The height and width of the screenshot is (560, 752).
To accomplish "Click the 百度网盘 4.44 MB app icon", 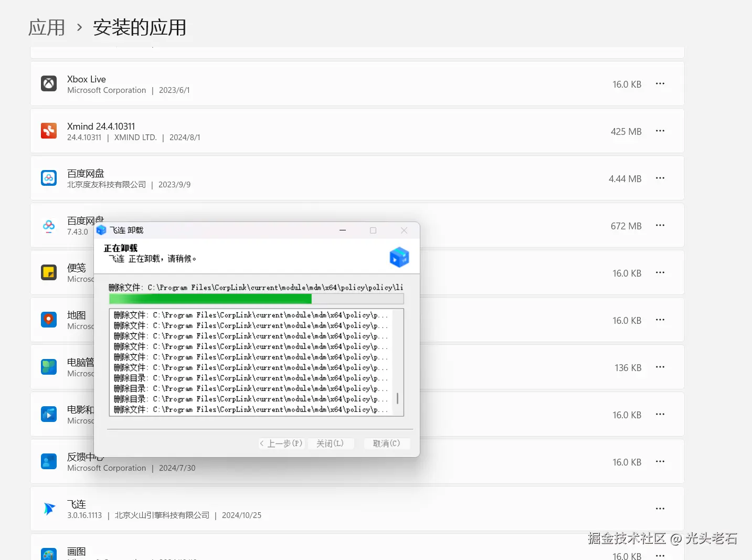I will 49,178.
